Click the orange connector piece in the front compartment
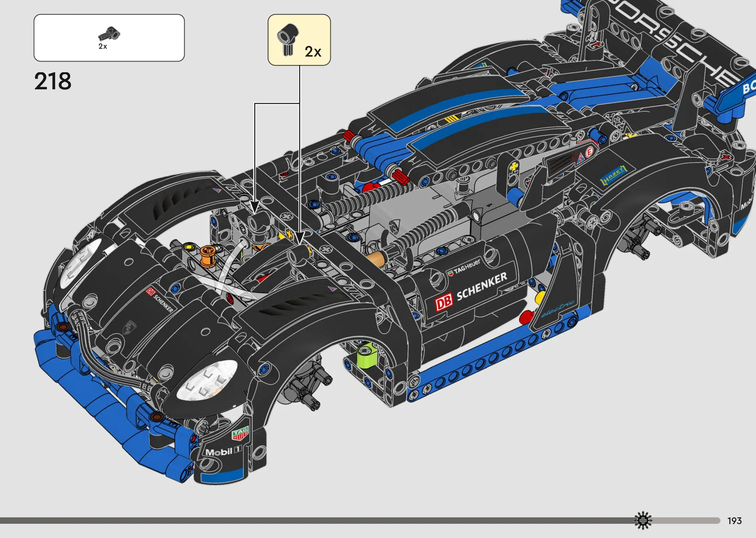 click(x=207, y=256)
